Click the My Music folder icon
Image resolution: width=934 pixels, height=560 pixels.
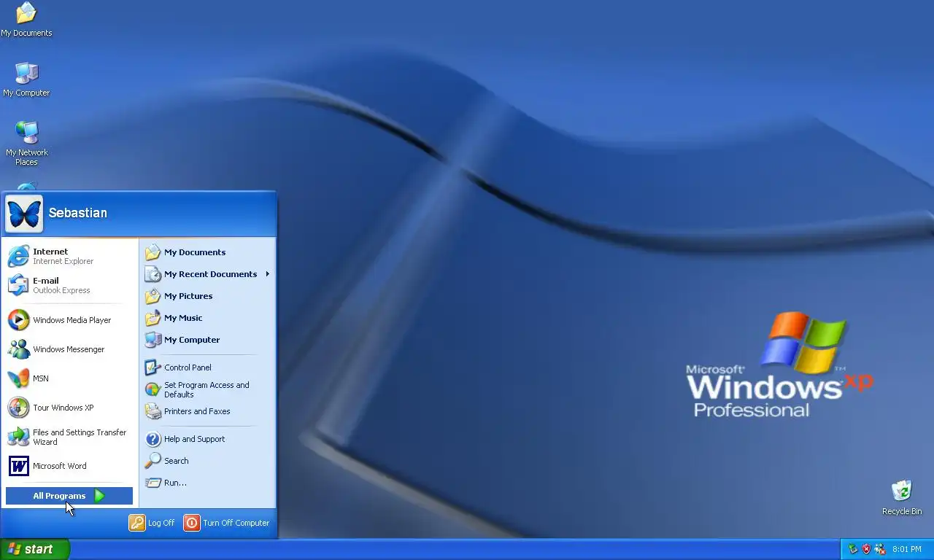tap(153, 318)
